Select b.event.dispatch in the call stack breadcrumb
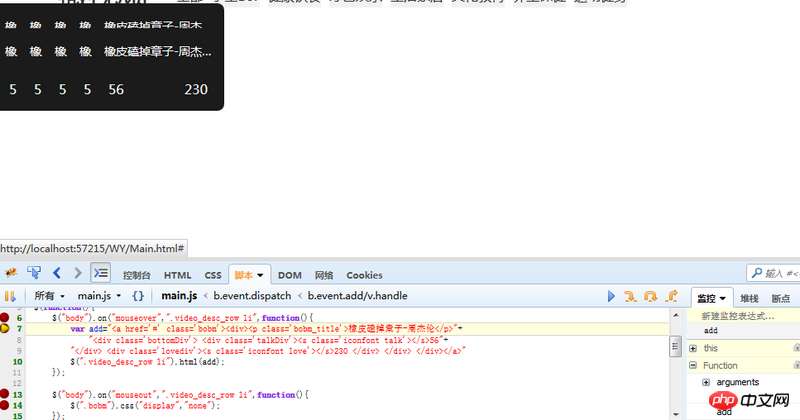 (x=252, y=296)
